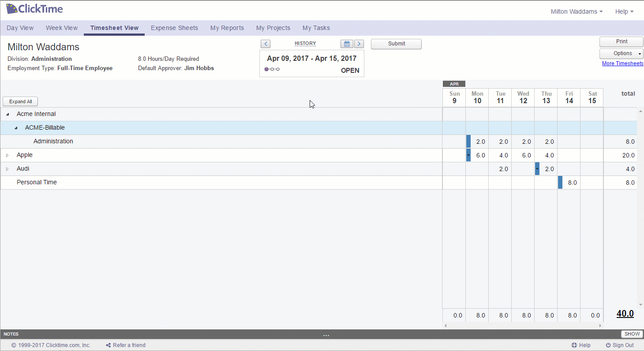Click the timesheet status progress dots
The image size is (644, 351).
[272, 69]
